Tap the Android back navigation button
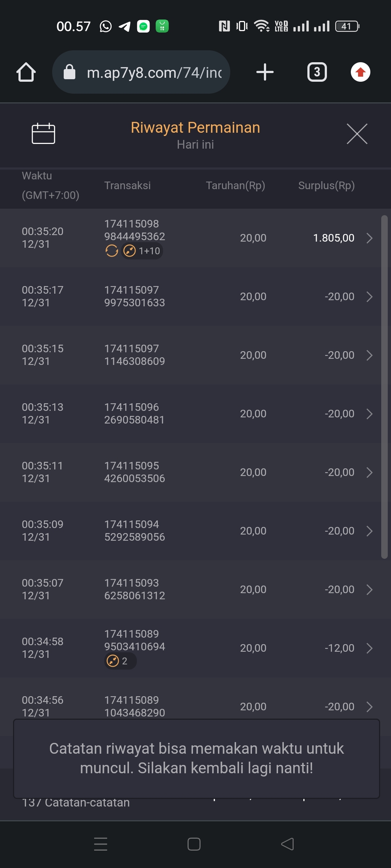The height and width of the screenshot is (868, 391). coord(287,844)
